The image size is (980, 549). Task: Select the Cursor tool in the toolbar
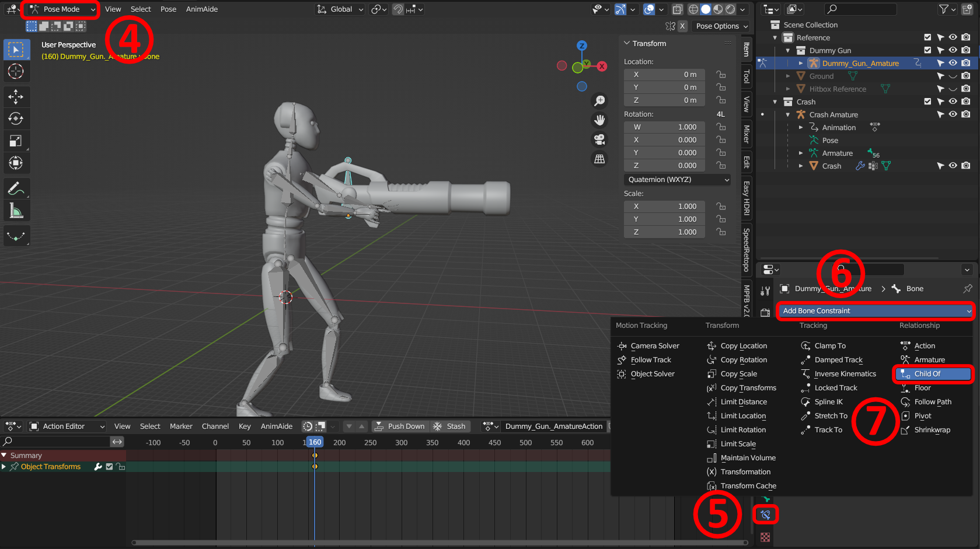[x=16, y=72]
